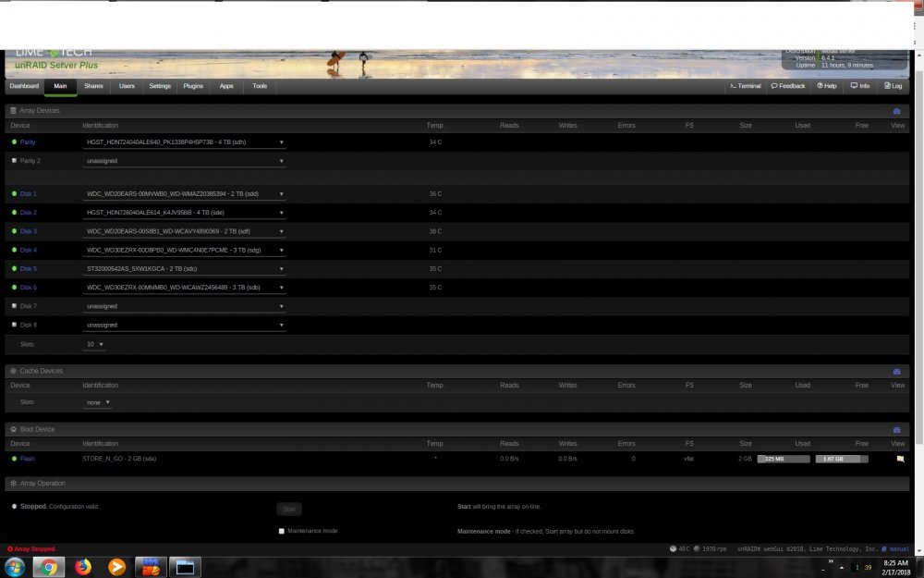Open the Tools tab
The image size is (924, 578).
tap(260, 86)
